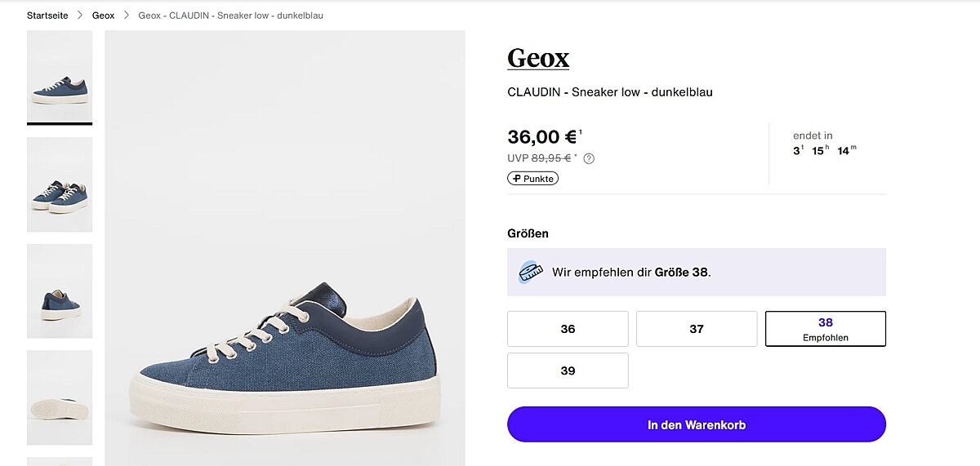Click the UVP info question mark icon

click(x=589, y=158)
